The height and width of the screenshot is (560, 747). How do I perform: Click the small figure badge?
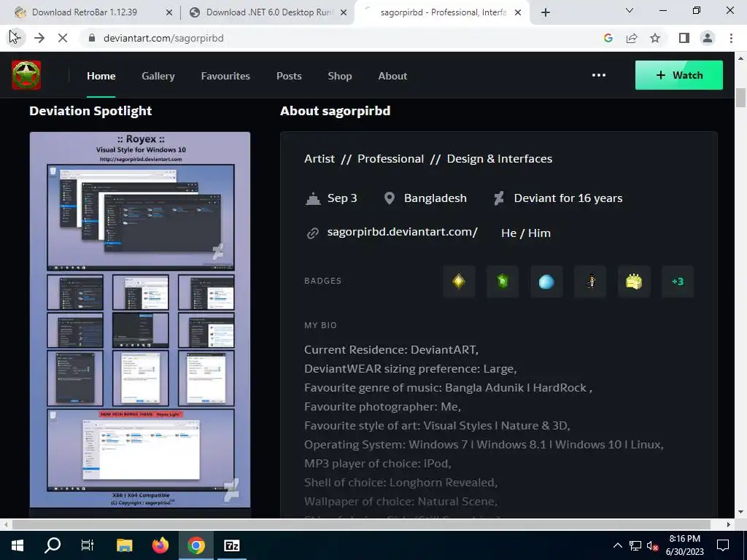pos(590,281)
